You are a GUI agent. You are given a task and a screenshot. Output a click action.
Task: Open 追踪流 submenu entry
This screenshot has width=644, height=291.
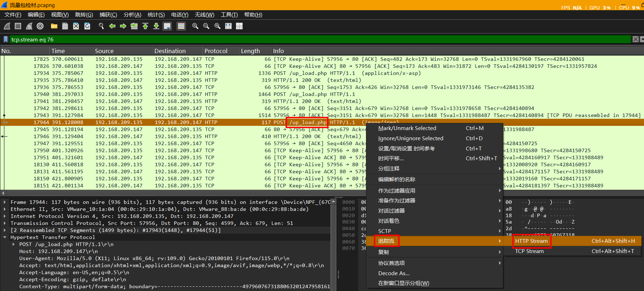pos(435,241)
